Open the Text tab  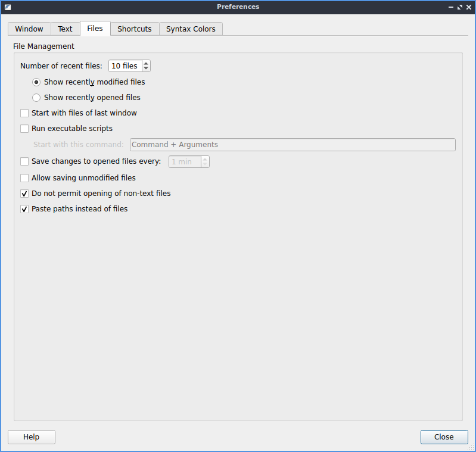tap(65, 29)
